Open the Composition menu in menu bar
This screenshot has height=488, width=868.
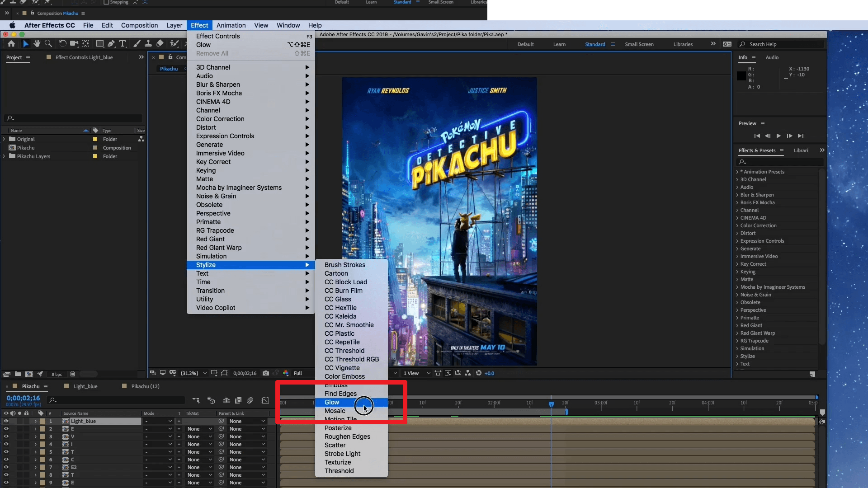139,25
